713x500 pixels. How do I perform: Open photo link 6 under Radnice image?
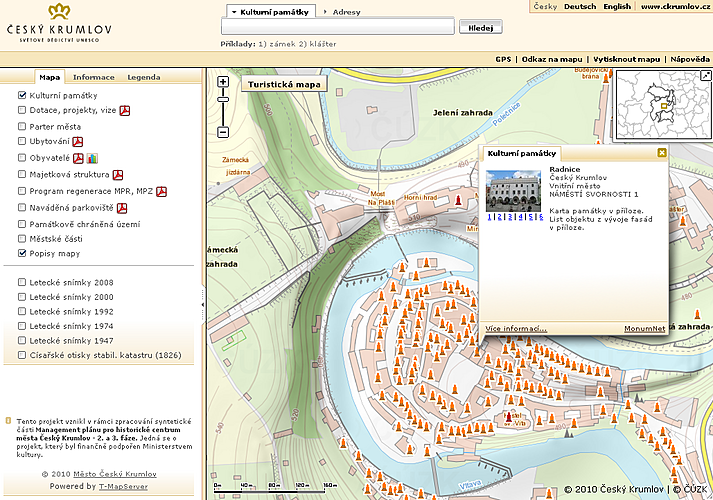click(x=541, y=217)
